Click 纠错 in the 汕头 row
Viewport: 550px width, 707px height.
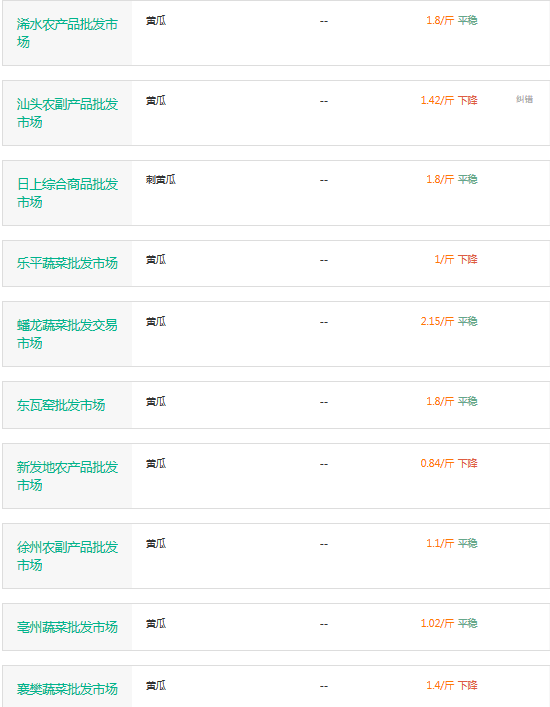[524, 99]
